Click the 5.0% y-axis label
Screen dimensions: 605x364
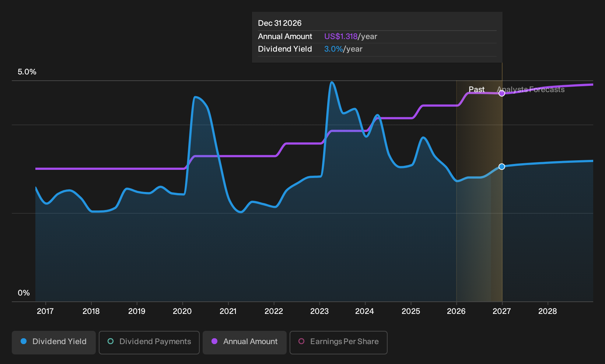tap(27, 72)
